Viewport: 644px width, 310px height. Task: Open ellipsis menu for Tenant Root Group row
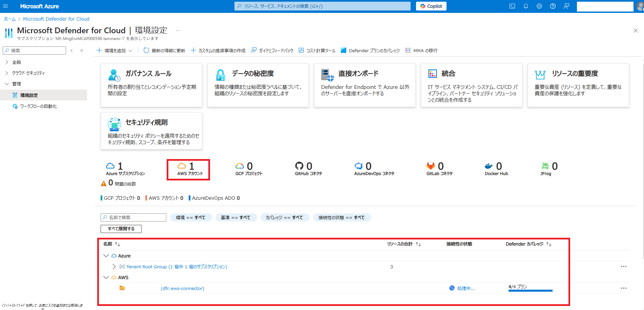(624, 267)
